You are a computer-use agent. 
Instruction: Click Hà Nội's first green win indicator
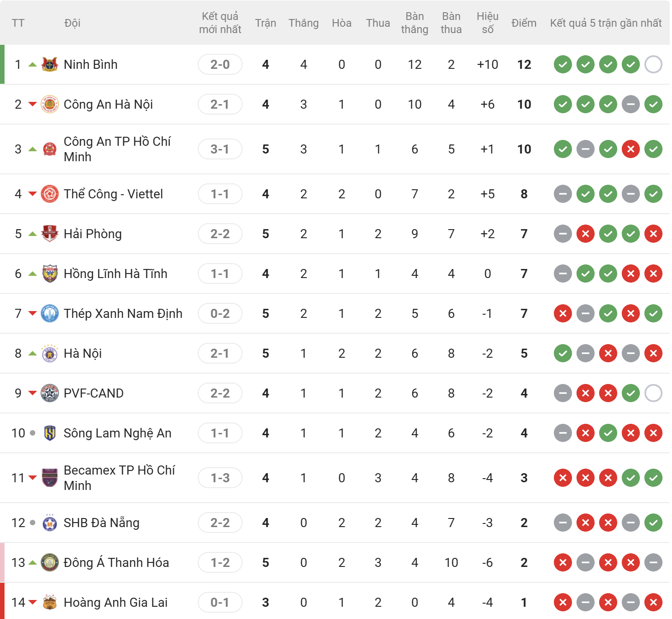[562, 353]
